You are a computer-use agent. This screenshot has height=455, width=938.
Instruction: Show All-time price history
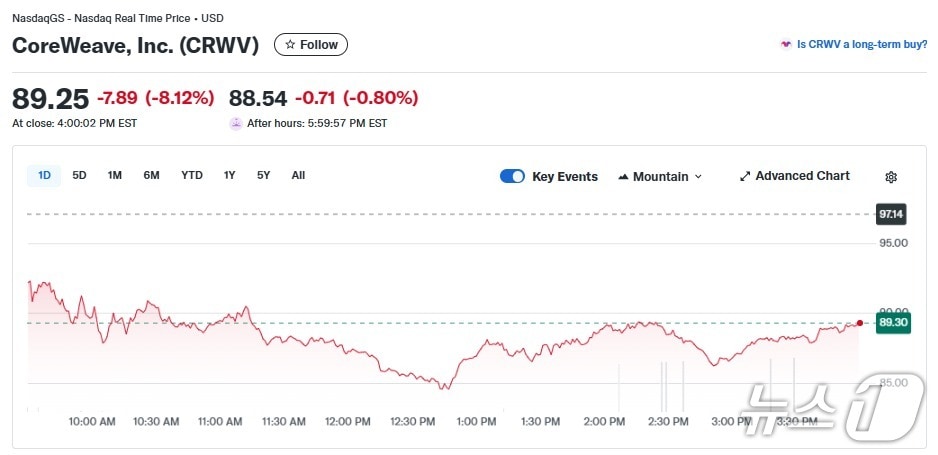coord(298,176)
